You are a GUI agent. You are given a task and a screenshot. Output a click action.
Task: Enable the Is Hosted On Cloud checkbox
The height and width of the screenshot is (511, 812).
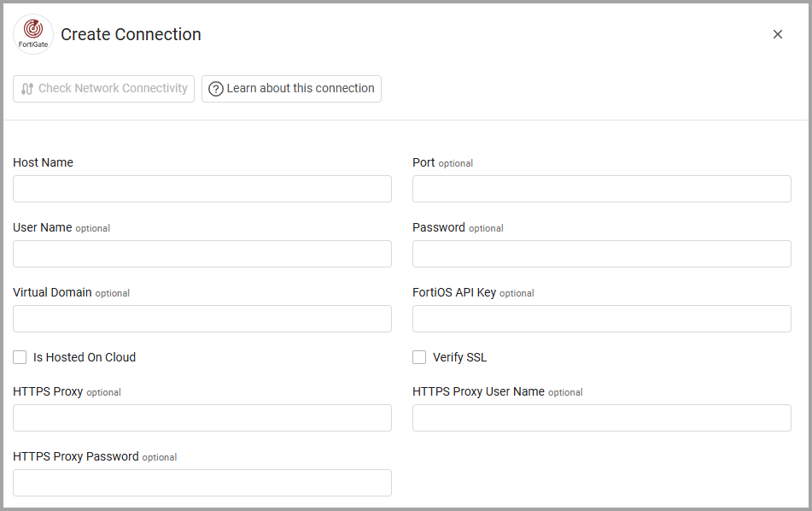(x=20, y=357)
